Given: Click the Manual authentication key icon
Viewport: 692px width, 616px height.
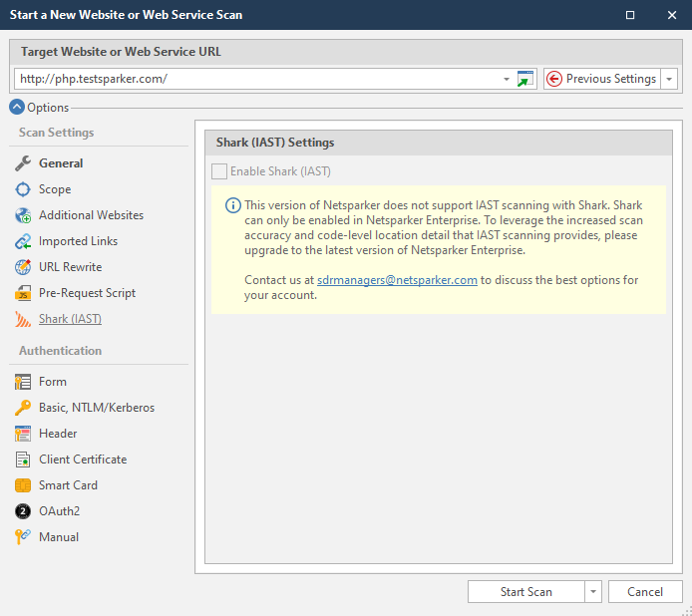Looking at the screenshot, I should [x=23, y=537].
